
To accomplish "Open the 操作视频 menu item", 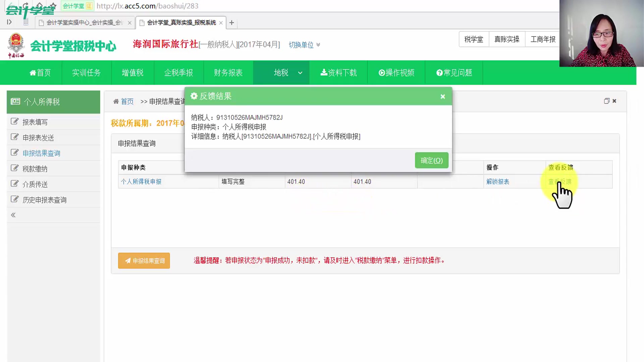I will [x=396, y=73].
